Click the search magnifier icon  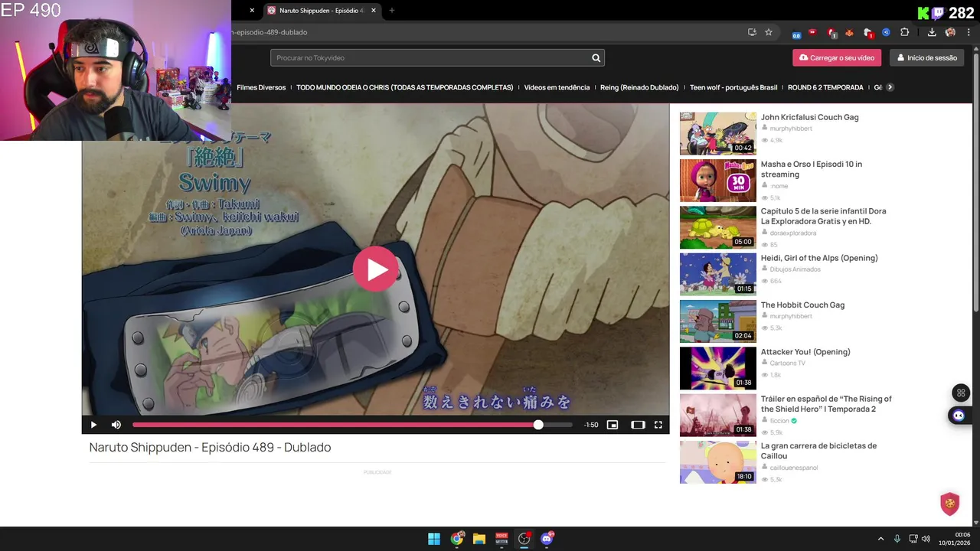pyautogui.click(x=596, y=58)
